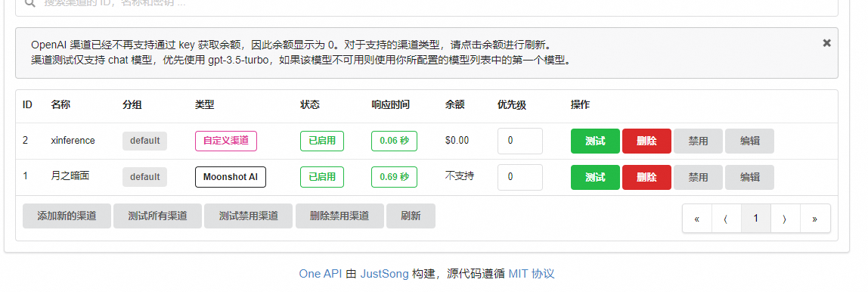Test the xinference channel

pyautogui.click(x=595, y=141)
